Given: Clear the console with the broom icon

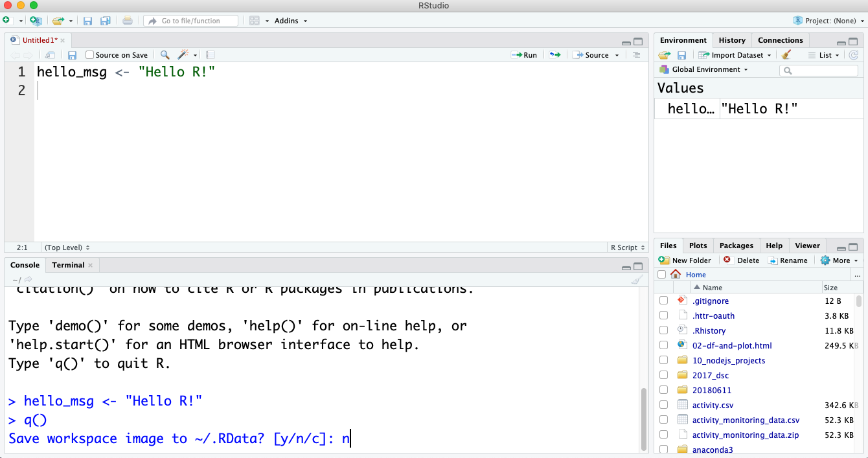Looking at the screenshot, I should tap(637, 280).
